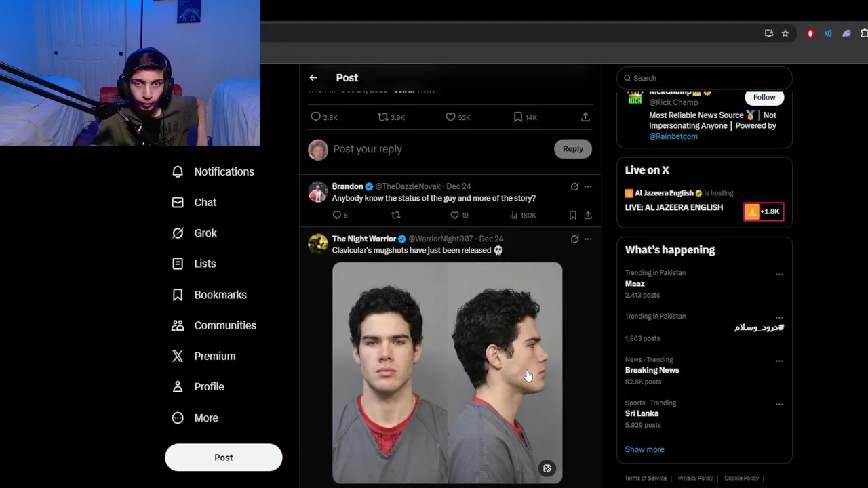This screenshot has width=868, height=488.
Task: Open the Terms of Service link
Action: (646, 479)
